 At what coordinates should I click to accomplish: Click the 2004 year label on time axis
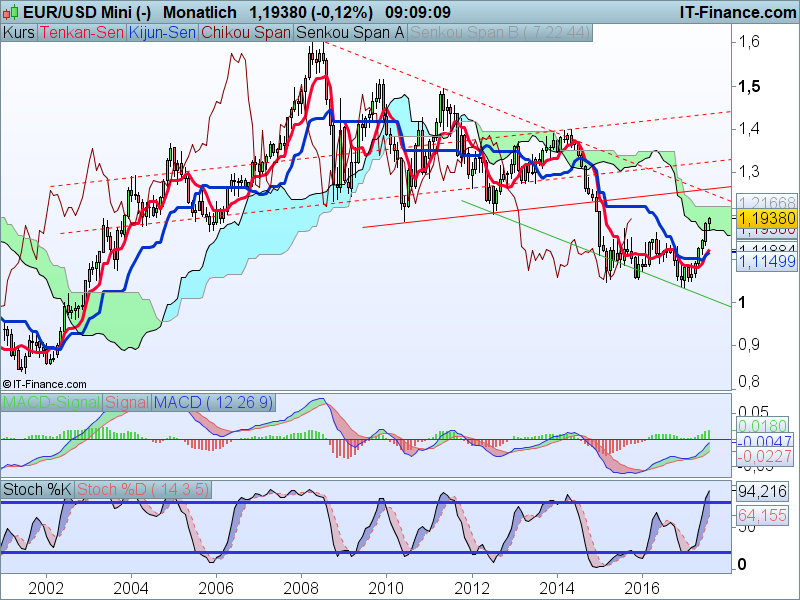pos(131,588)
